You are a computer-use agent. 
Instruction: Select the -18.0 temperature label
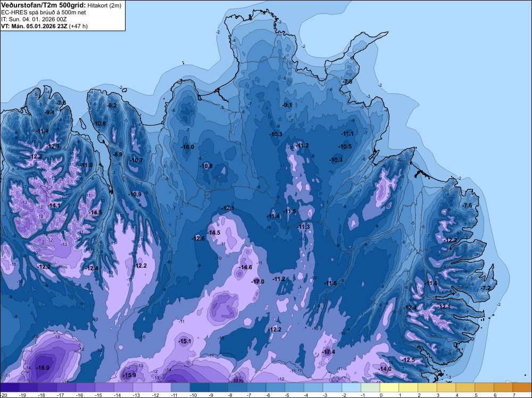click(43, 368)
